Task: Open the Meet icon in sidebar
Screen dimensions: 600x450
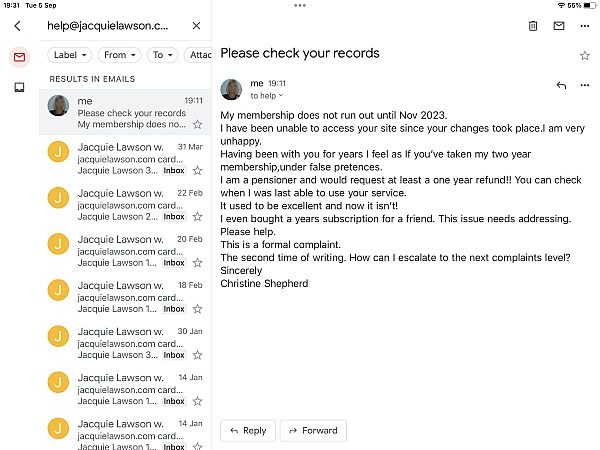Action: click(x=19, y=87)
